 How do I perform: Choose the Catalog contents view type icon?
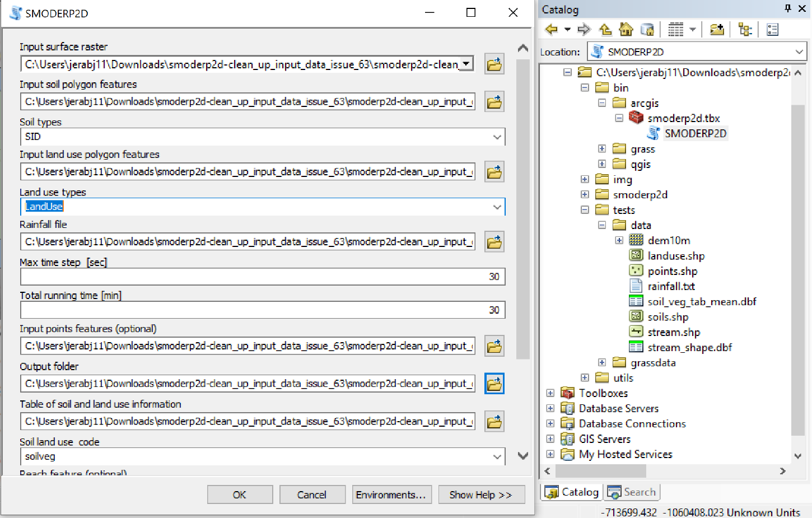(676, 30)
